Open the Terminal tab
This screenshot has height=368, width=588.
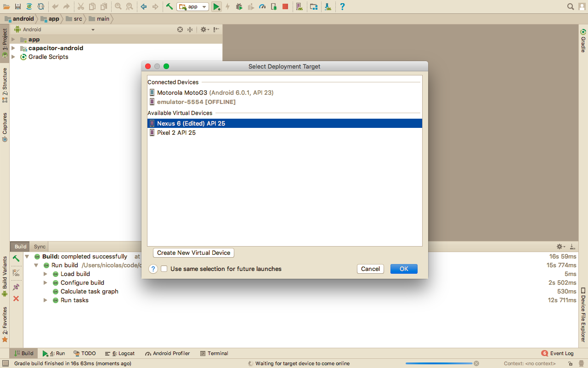pyautogui.click(x=214, y=353)
